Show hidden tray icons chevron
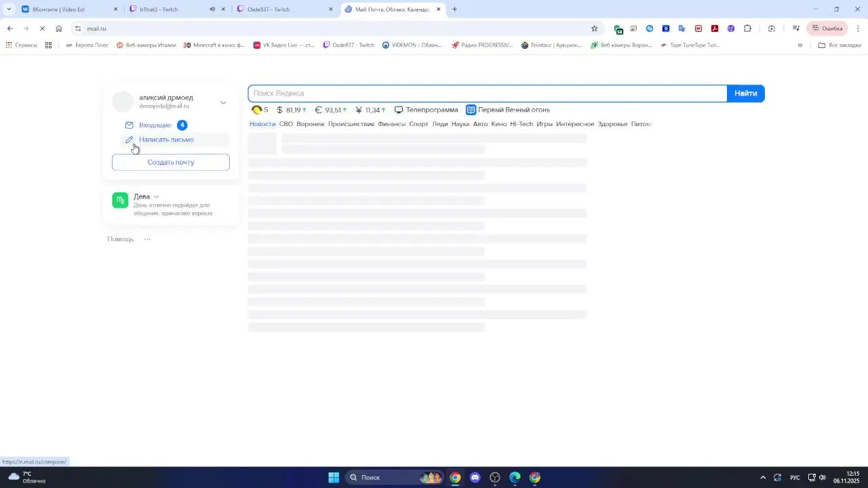868x488 pixels. [x=763, y=477]
